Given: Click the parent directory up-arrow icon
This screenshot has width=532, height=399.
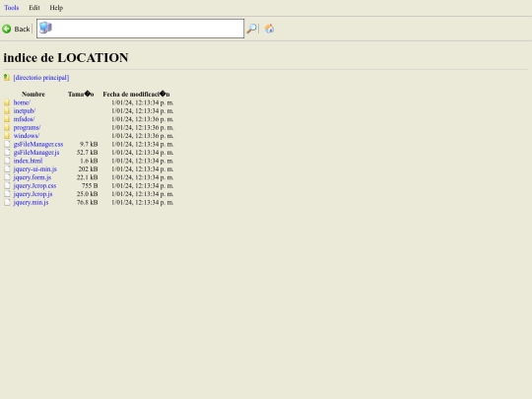Looking at the screenshot, I should pos(7,78).
